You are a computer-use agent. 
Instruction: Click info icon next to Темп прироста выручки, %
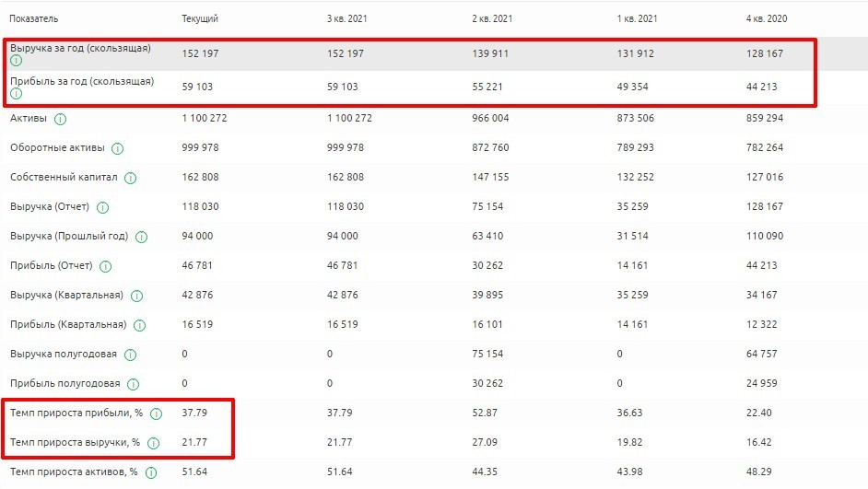[x=153, y=443]
